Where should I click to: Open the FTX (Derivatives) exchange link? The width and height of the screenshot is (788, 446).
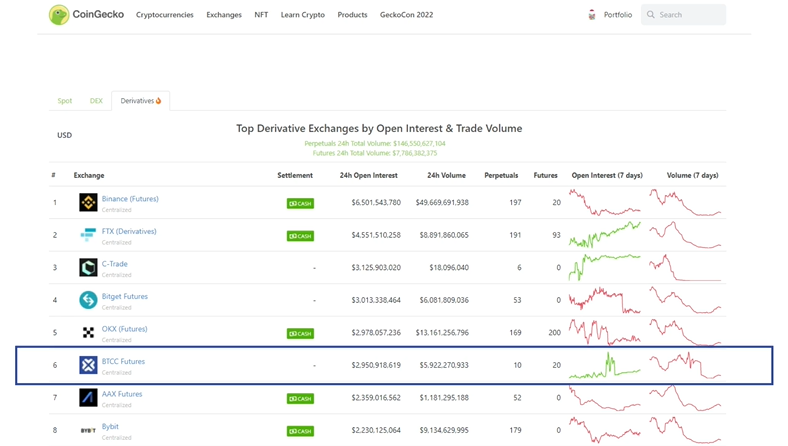point(129,231)
